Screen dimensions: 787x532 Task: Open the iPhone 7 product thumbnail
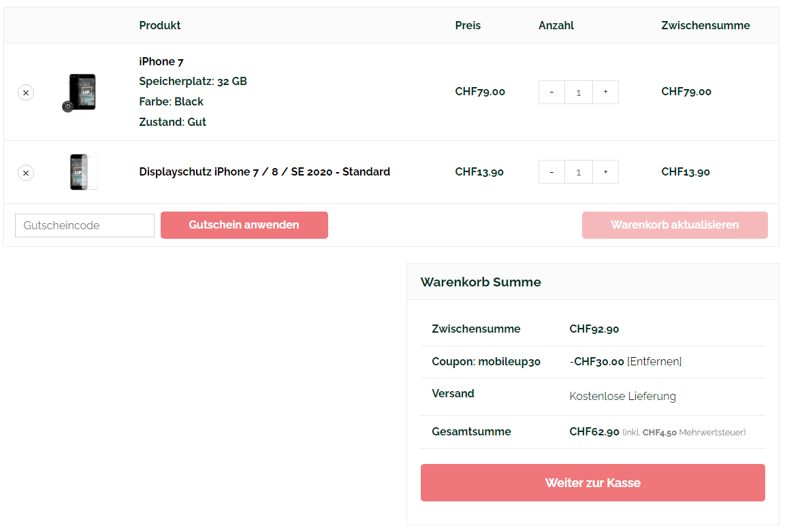(83, 91)
